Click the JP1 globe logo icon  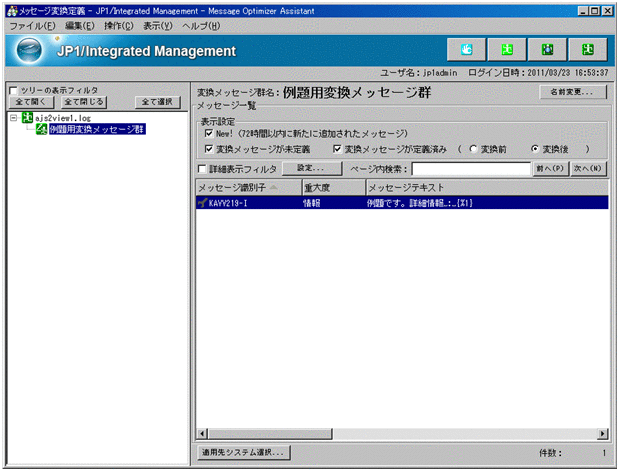click(x=32, y=50)
